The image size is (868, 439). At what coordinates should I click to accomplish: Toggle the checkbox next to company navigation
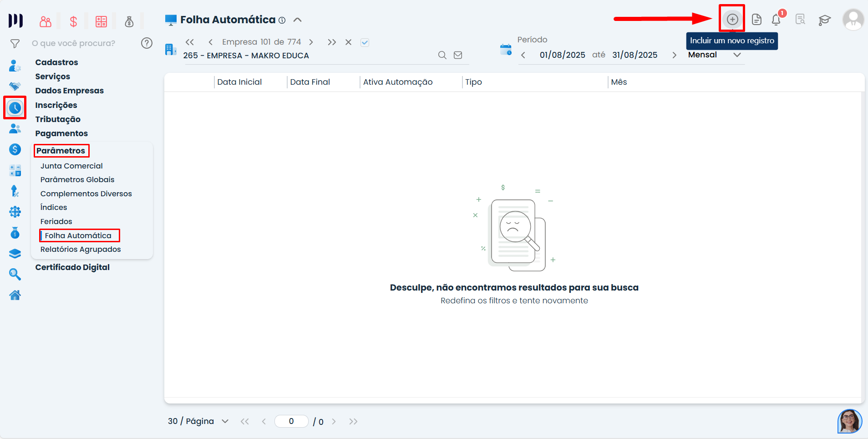[365, 42]
